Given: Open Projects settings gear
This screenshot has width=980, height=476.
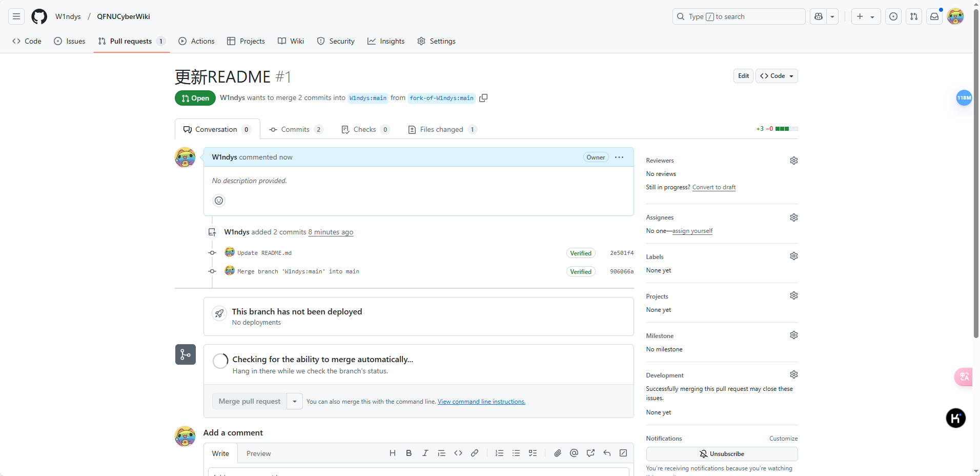Looking at the screenshot, I should 794,295.
